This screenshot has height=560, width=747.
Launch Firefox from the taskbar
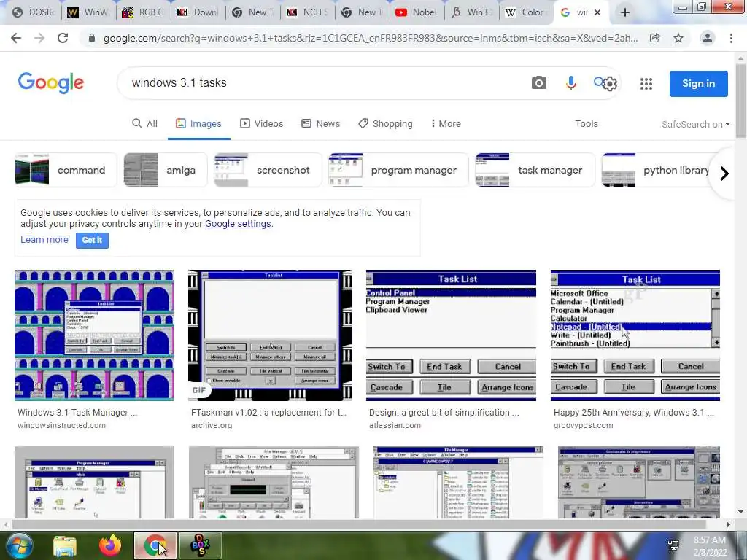109,545
